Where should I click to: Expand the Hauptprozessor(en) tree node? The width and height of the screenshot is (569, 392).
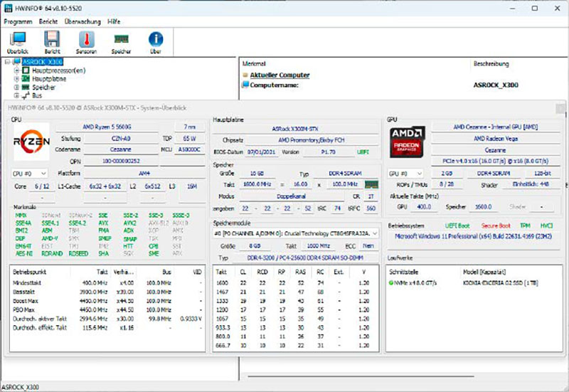click(x=17, y=70)
